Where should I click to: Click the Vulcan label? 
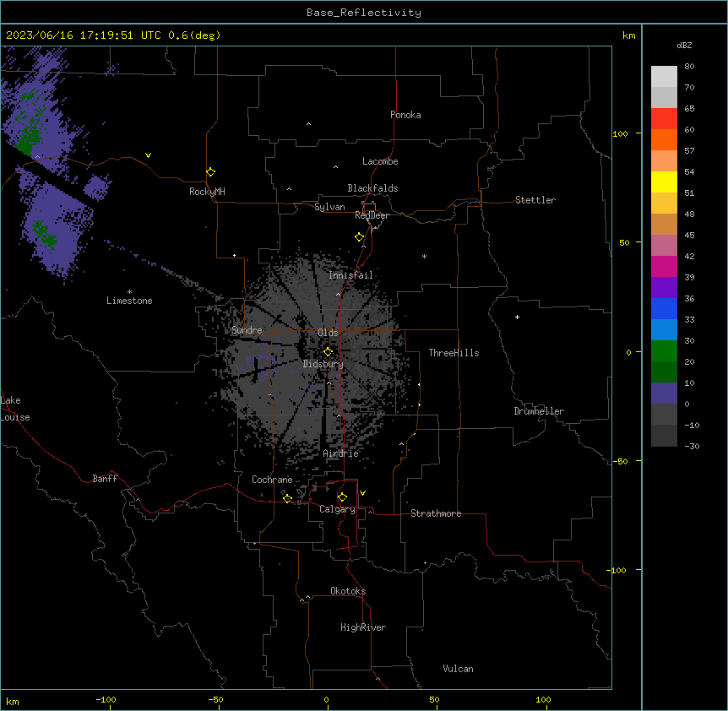click(x=459, y=669)
